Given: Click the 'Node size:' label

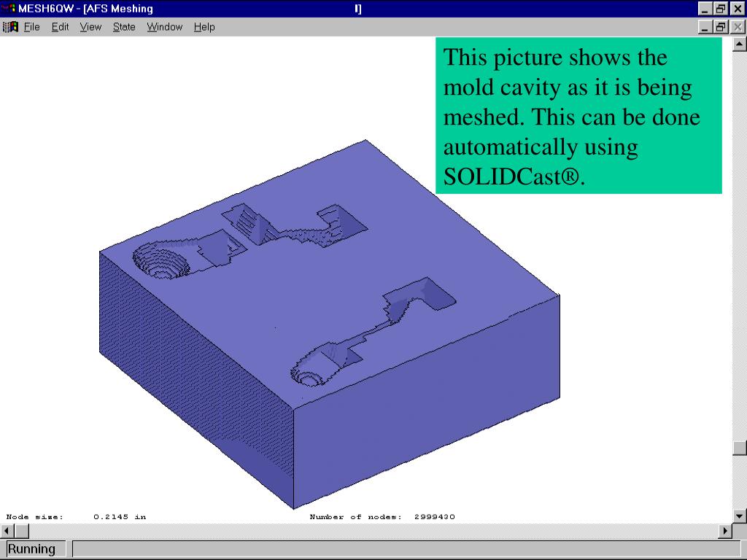Looking at the screenshot, I should (x=34, y=517).
